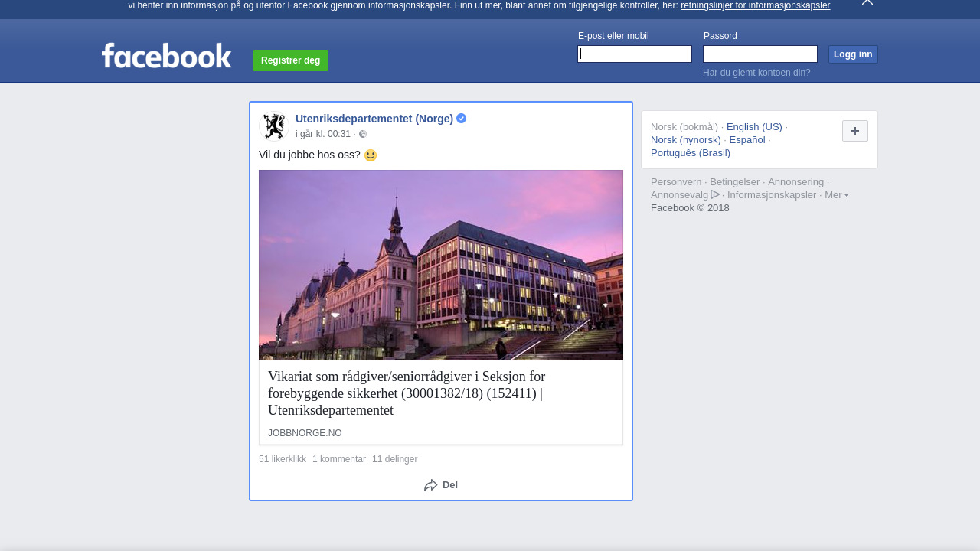
Task: Click the verified badge icon
Action: pyautogui.click(x=462, y=119)
